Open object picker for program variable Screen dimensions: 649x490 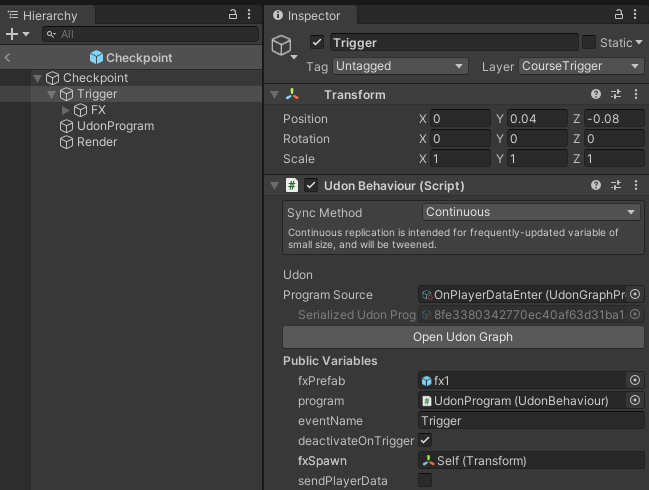coord(635,400)
